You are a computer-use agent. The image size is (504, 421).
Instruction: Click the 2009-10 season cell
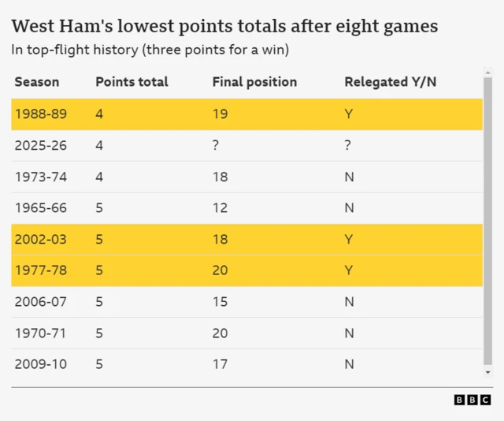pos(40,364)
